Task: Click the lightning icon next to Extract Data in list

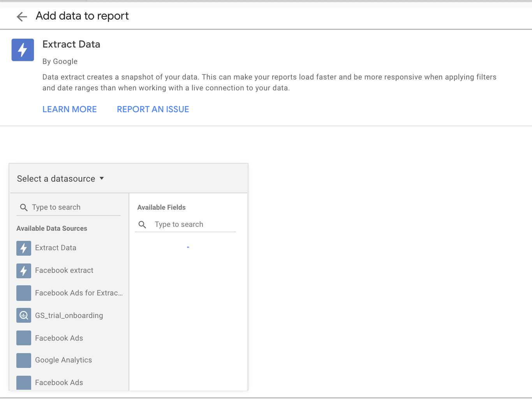Action: pyautogui.click(x=24, y=248)
